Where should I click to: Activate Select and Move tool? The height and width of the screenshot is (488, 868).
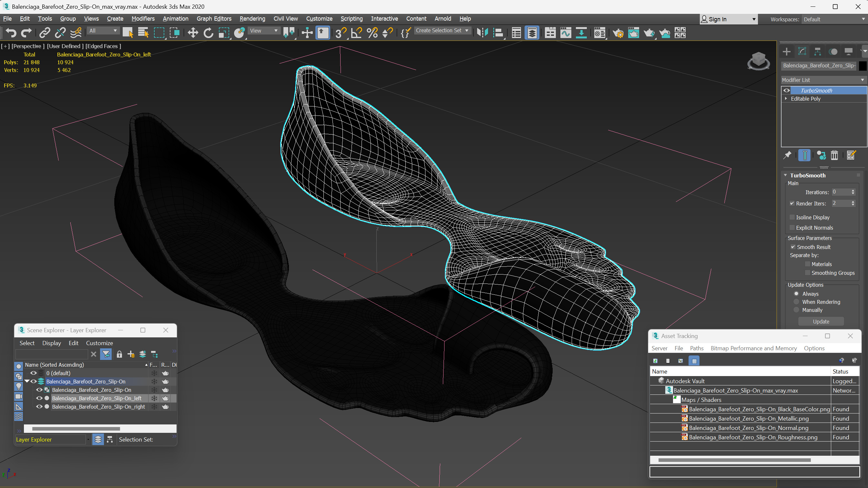click(193, 33)
